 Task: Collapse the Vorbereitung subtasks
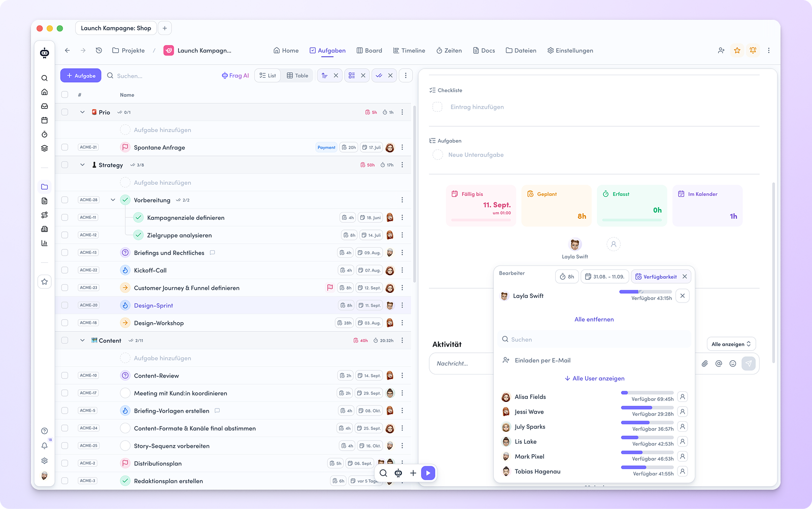coord(113,200)
